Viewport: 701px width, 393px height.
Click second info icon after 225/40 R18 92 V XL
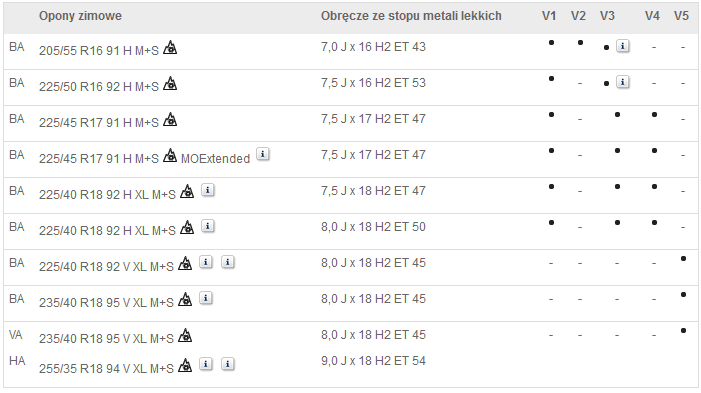(x=228, y=262)
